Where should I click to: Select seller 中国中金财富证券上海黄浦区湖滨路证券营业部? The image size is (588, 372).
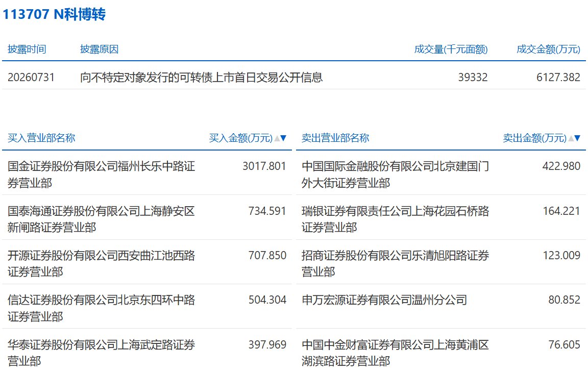pyautogui.click(x=395, y=353)
